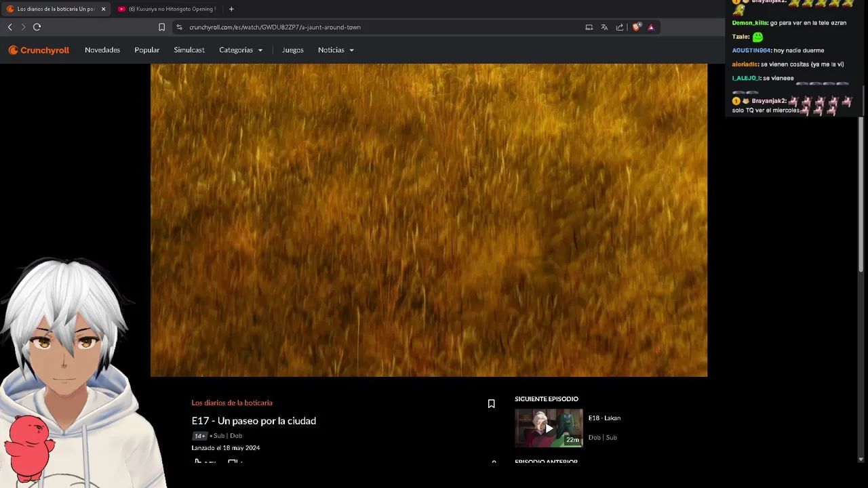
Task: Select the Los diarios de la boticaria tab
Action: pyautogui.click(x=56, y=9)
